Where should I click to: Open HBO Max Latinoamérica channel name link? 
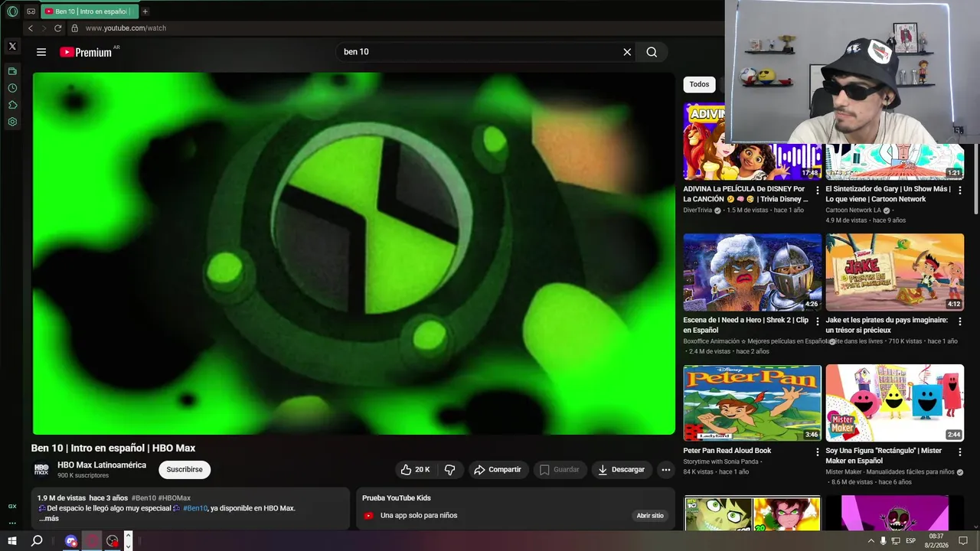point(102,465)
